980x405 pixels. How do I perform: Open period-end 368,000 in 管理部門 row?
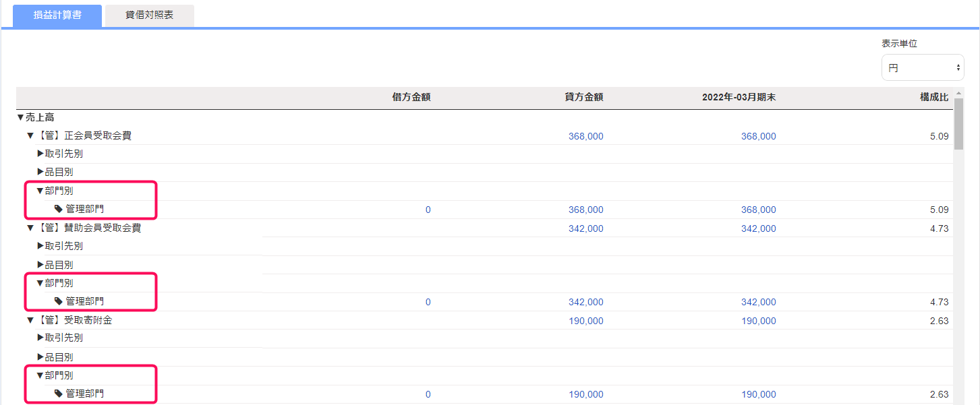[x=759, y=210]
